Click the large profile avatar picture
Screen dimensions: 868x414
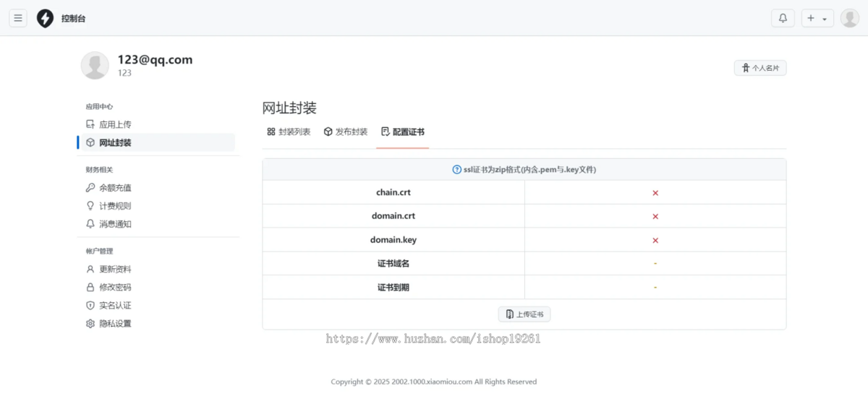click(x=95, y=65)
